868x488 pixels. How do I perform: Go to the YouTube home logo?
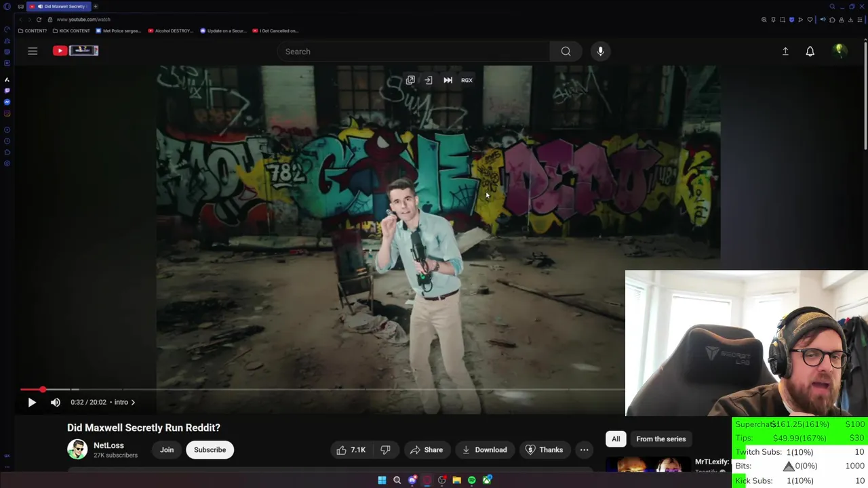pyautogui.click(x=75, y=50)
